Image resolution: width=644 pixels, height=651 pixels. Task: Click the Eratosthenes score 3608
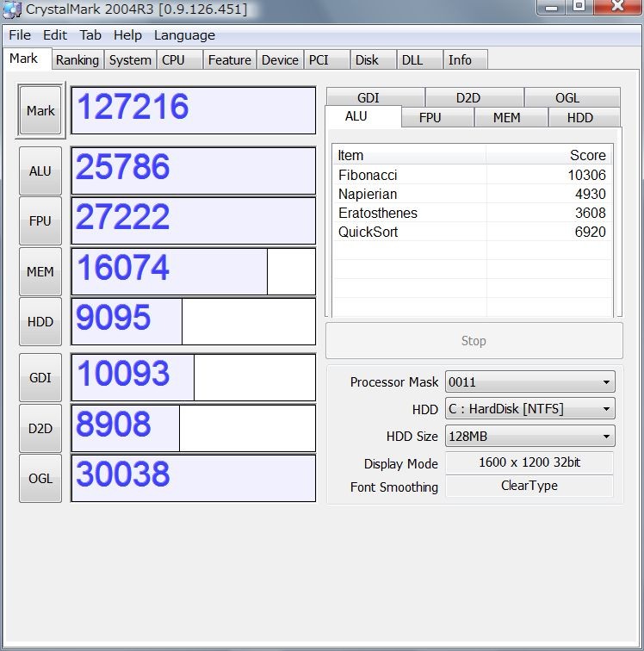coord(590,213)
